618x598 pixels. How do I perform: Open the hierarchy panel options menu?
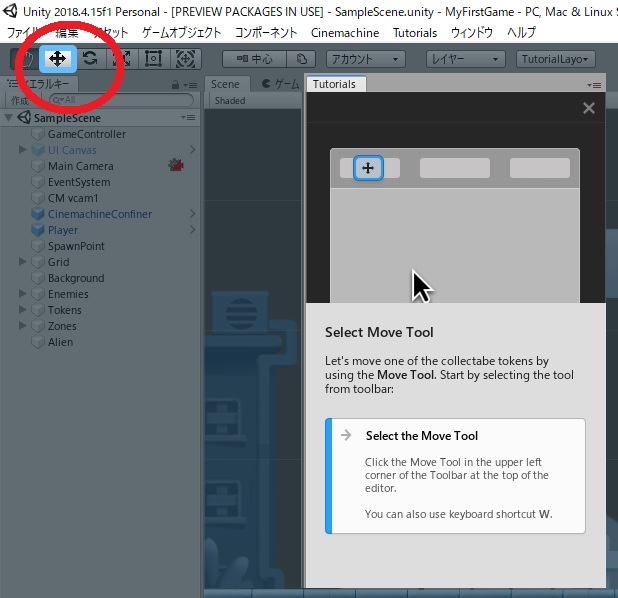click(x=190, y=85)
